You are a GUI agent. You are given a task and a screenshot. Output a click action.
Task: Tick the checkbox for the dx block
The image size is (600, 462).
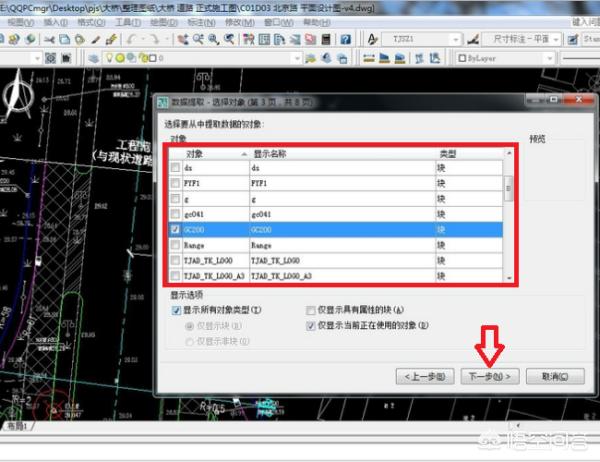176,169
